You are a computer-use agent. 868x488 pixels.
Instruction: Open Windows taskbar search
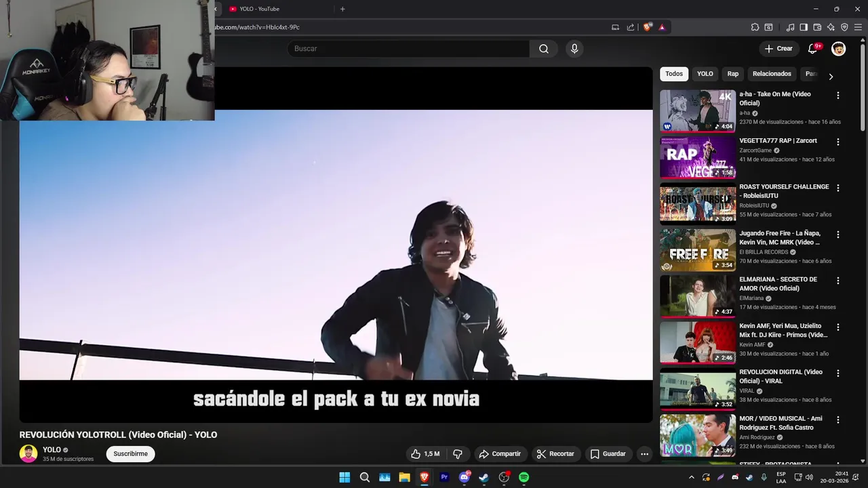(364, 477)
